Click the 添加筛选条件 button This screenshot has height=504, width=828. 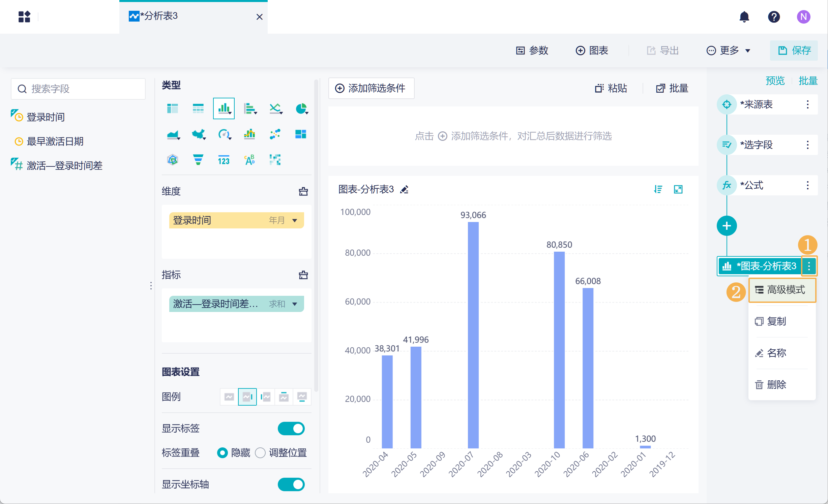pos(371,88)
